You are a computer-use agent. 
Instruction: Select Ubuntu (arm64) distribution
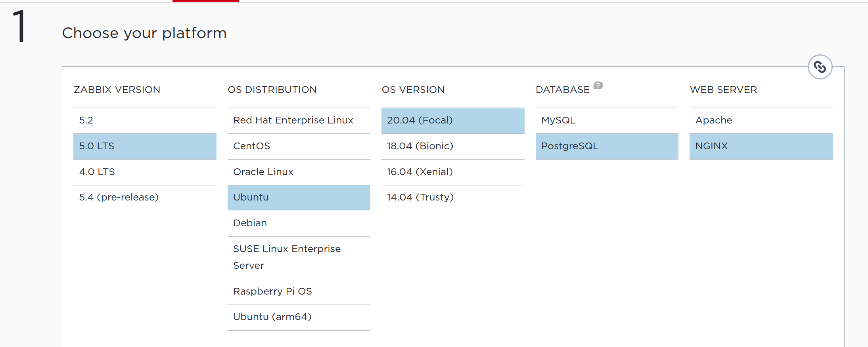pos(299,317)
